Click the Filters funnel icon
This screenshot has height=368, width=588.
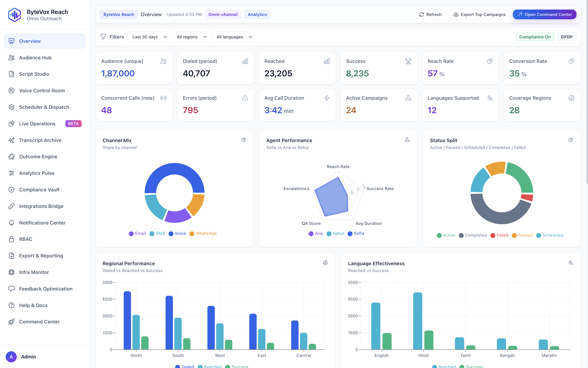tap(103, 37)
